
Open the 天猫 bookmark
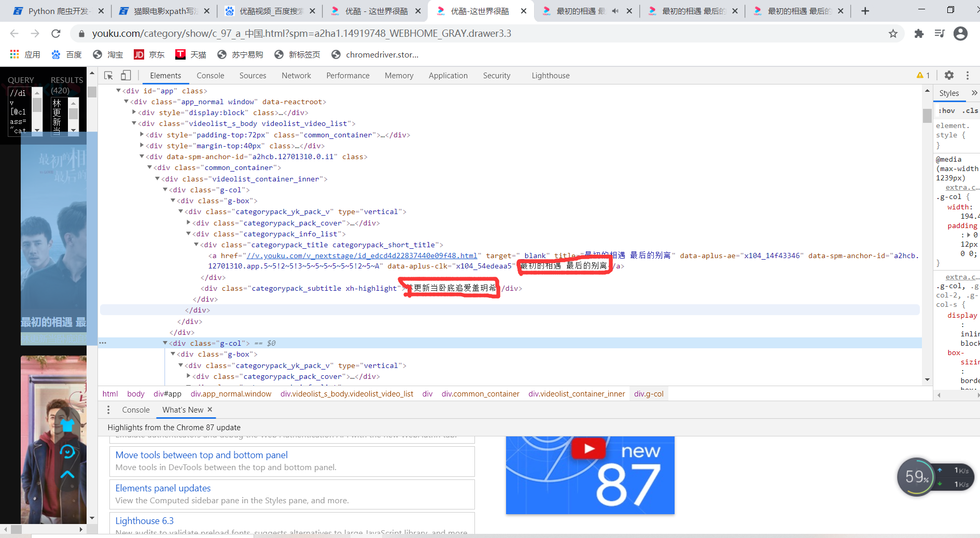tap(191, 54)
